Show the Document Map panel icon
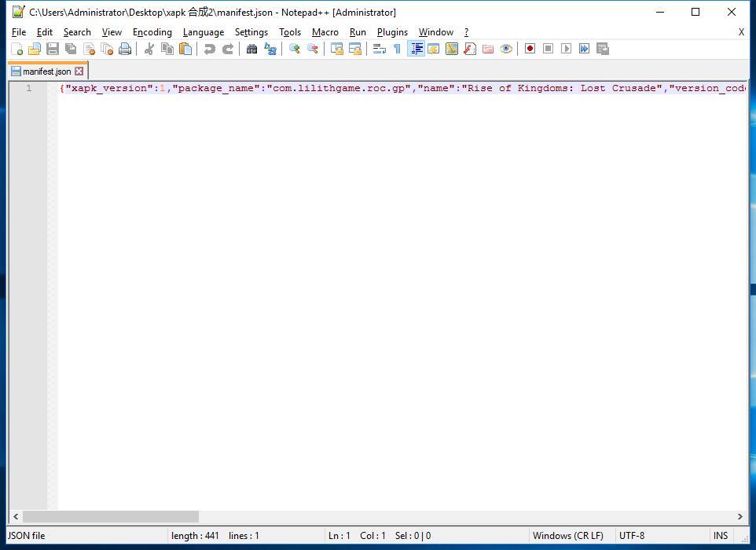 [452, 49]
